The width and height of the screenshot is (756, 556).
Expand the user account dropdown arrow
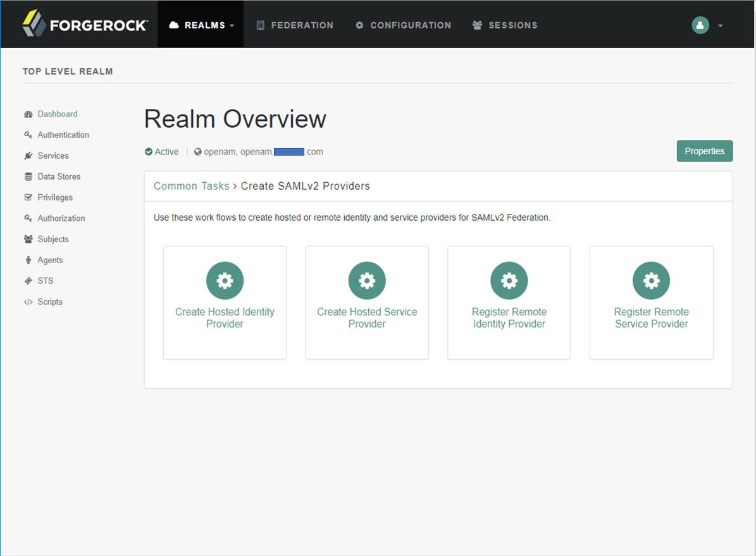(x=721, y=26)
